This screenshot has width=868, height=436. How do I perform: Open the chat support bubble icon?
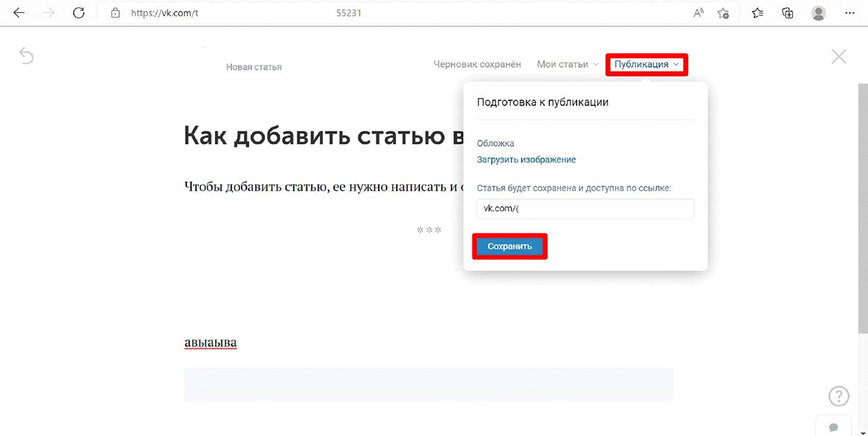[834, 427]
